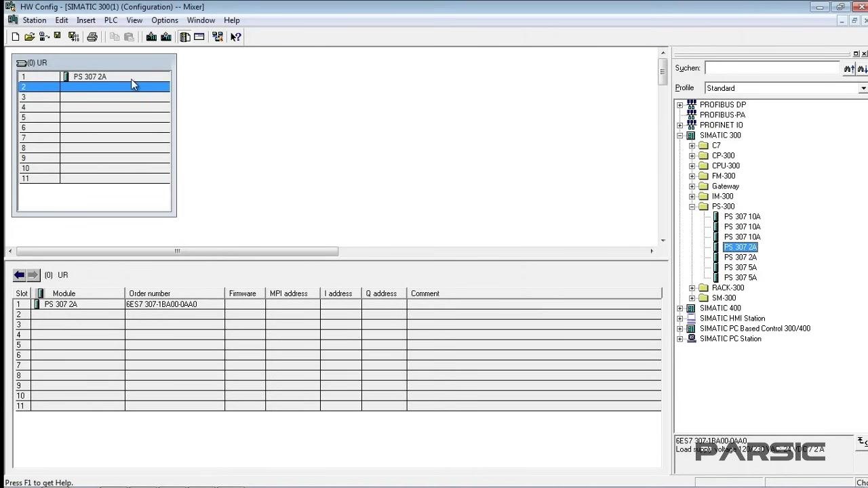
Task: Expand the FM-300 folder
Action: (x=692, y=176)
